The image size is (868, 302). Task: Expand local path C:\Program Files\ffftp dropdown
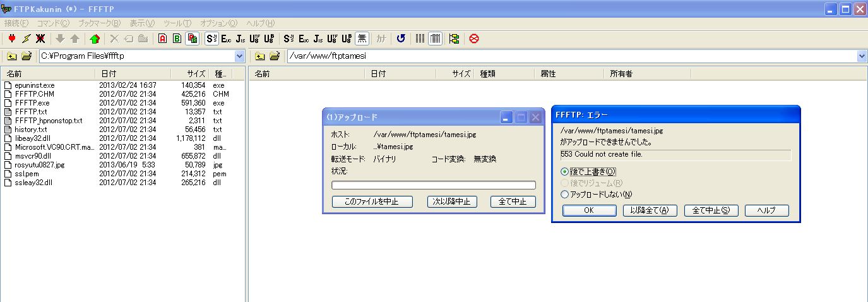click(x=239, y=56)
